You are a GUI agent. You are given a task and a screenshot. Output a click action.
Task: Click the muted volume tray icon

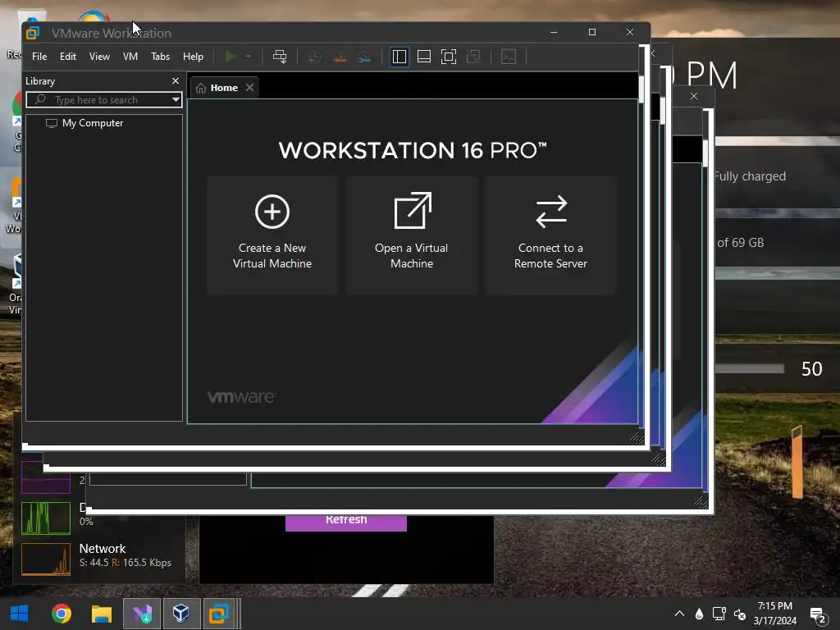click(740, 614)
